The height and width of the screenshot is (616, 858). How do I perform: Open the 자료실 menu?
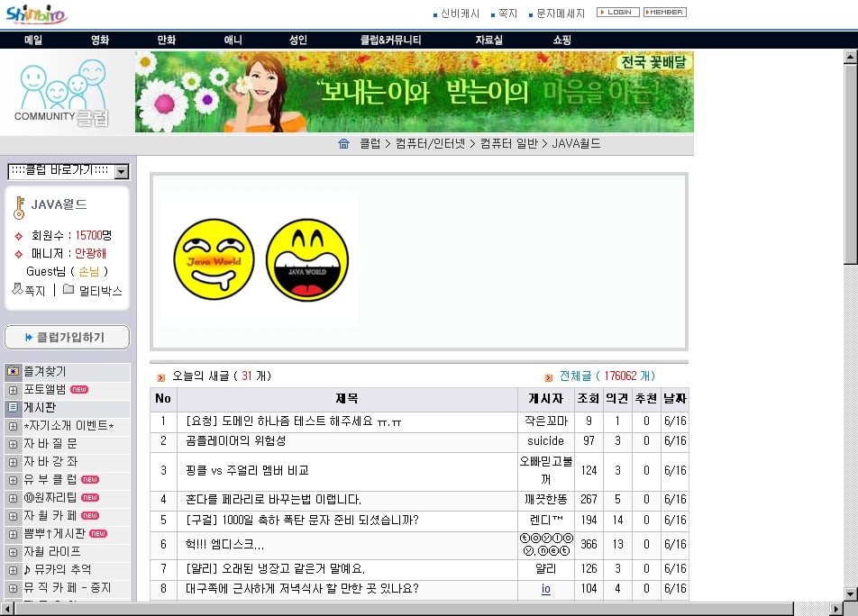point(489,40)
